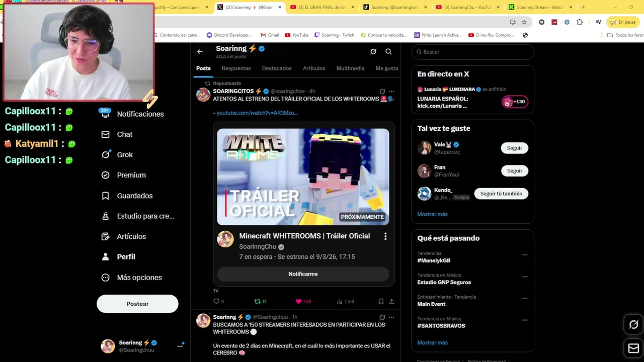This screenshot has width=644, height=362.
Task: Open the Soarinng - Twitch bookmark
Action: (x=334, y=35)
